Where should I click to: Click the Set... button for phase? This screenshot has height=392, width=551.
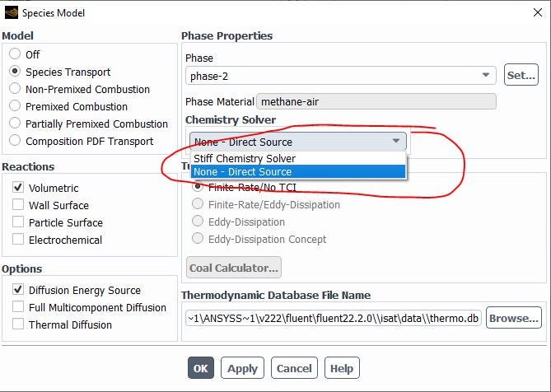tap(521, 76)
